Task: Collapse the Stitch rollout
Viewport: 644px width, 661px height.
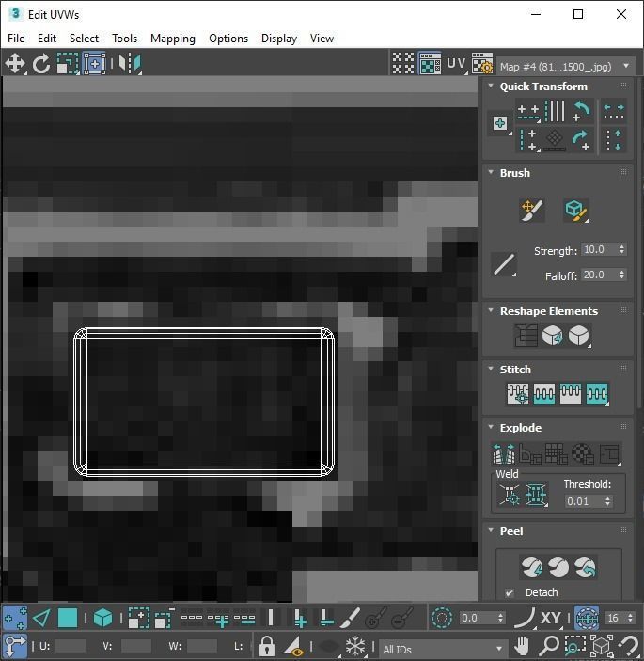Action: point(491,369)
